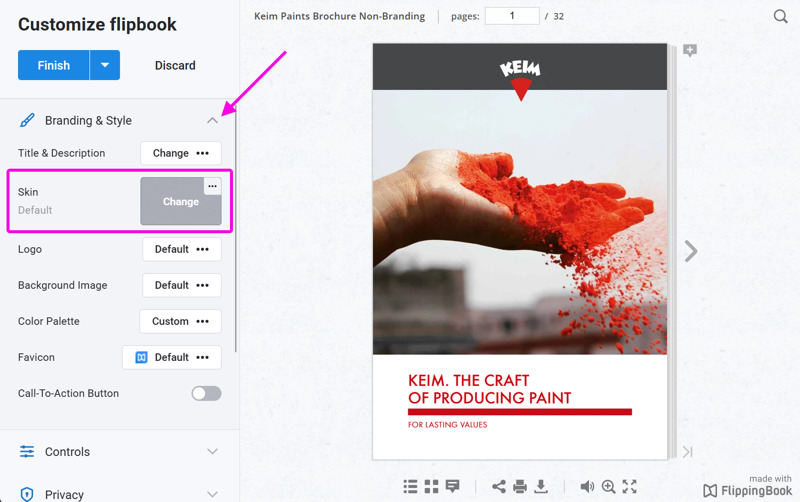Open Color Palette Custom options
The width and height of the screenshot is (800, 502).
180,321
